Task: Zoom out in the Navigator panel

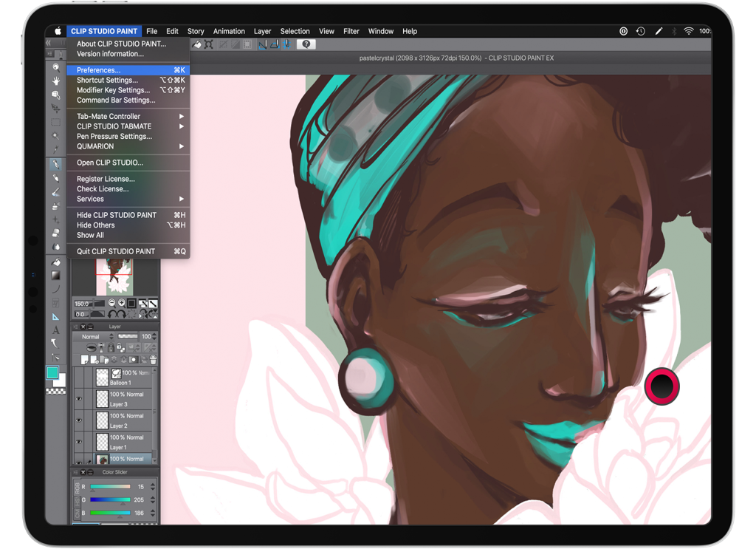Action: pos(112,303)
